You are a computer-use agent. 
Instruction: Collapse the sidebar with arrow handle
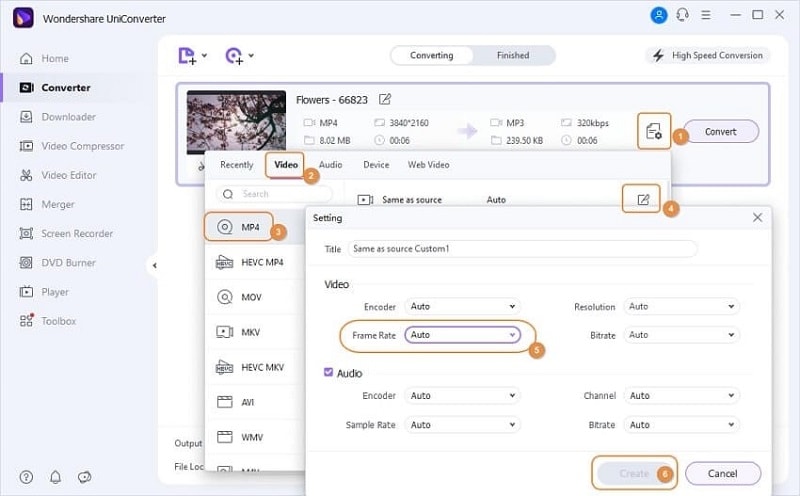pyautogui.click(x=154, y=265)
